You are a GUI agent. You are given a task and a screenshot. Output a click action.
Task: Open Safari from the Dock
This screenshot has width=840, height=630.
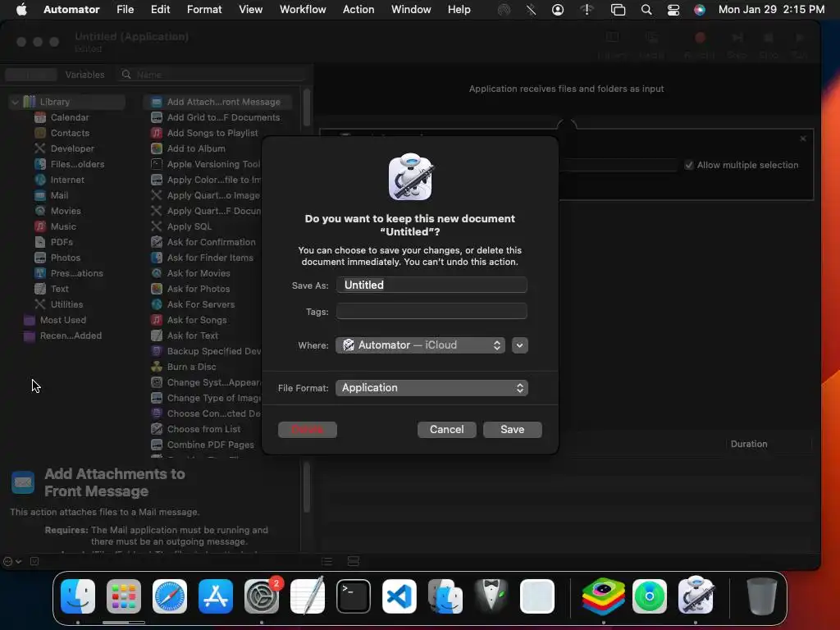pyautogui.click(x=170, y=596)
